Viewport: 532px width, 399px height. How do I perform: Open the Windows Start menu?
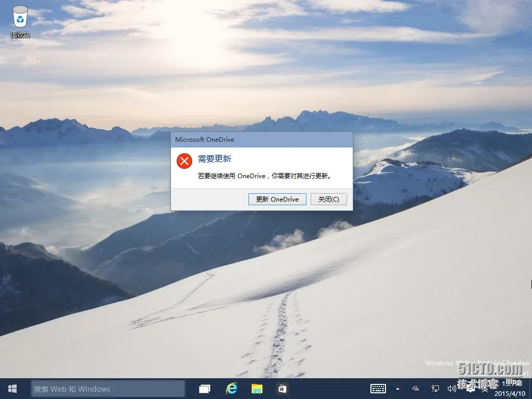tap(12, 389)
